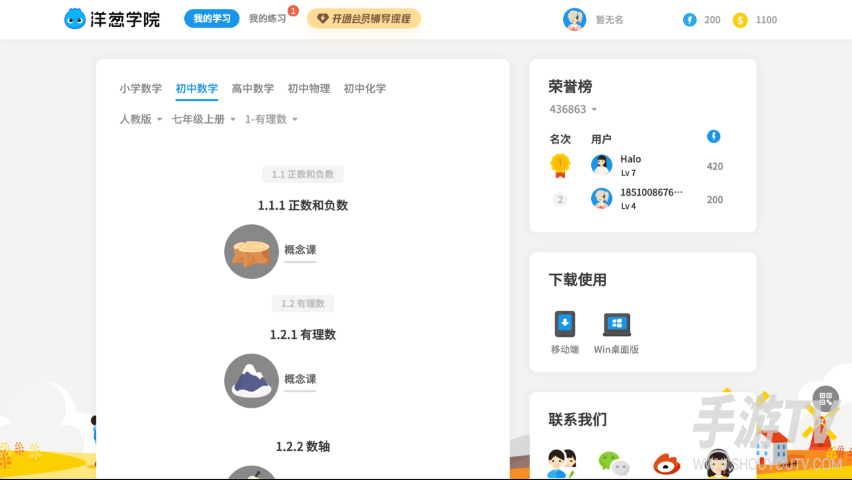This screenshot has width=852, height=480.
Task: Expand the 人教版 textbook dropdown
Action: point(141,119)
